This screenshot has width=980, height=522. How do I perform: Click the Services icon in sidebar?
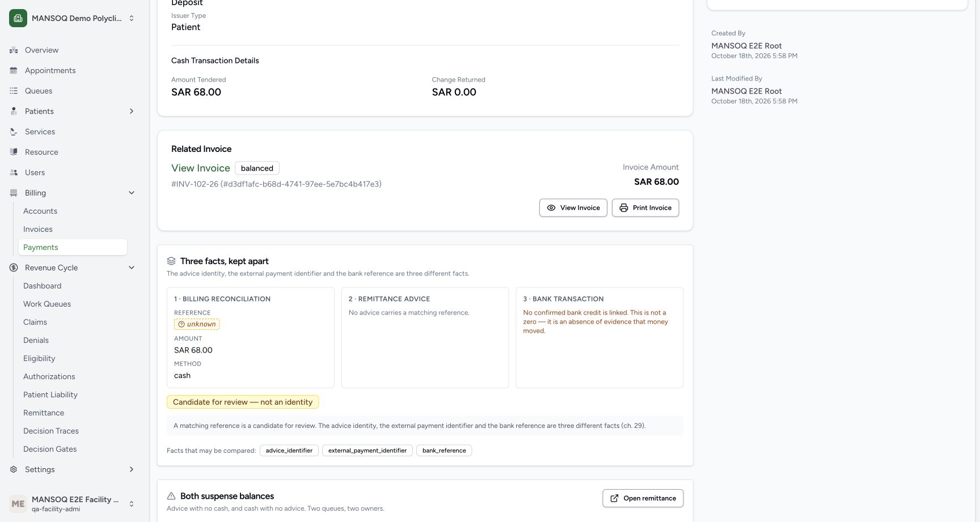pos(14,131)
